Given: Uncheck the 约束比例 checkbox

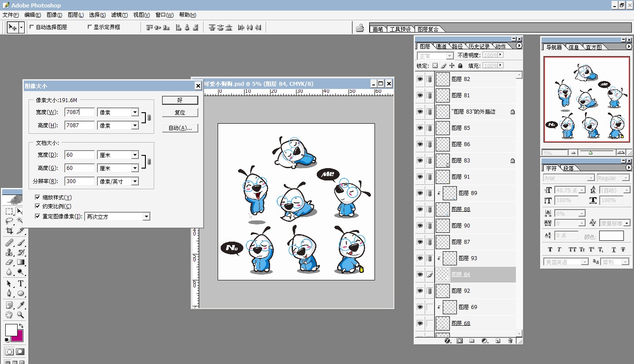Looking at the screenshot, I should (x=37, y=206).
